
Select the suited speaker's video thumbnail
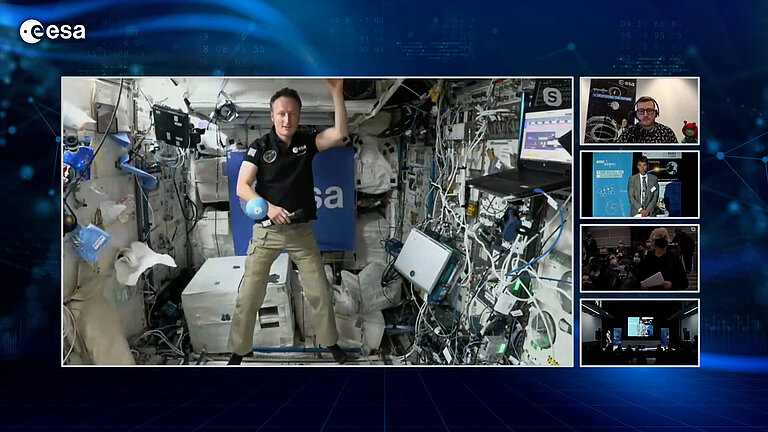(x=639, y=184)
